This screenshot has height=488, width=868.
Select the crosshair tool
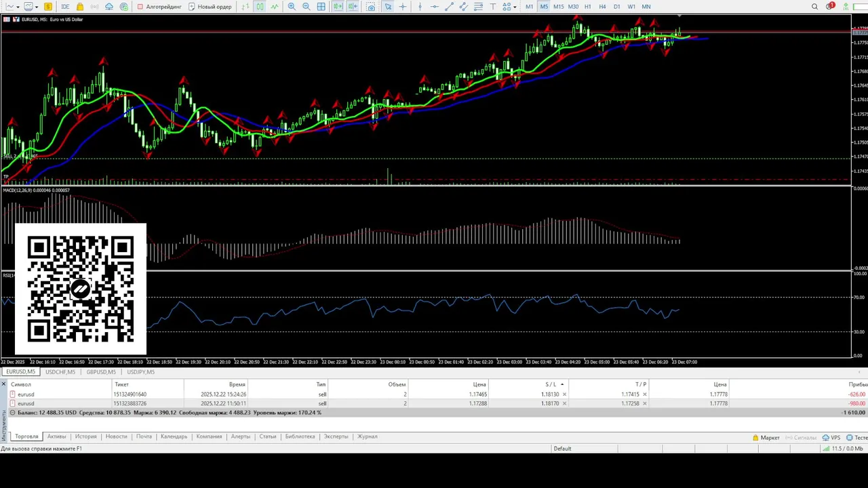coord(403,7)
